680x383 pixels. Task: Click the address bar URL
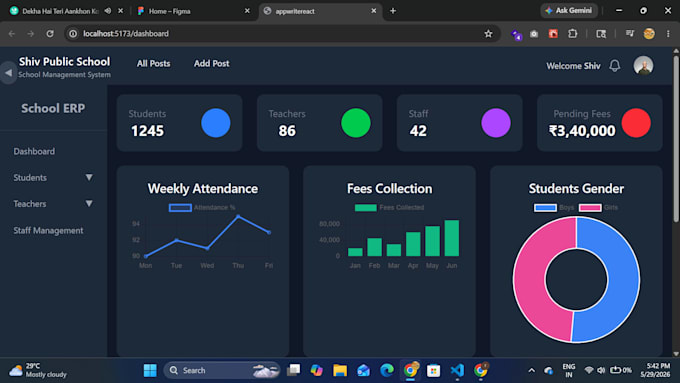[x=126, y=33]
